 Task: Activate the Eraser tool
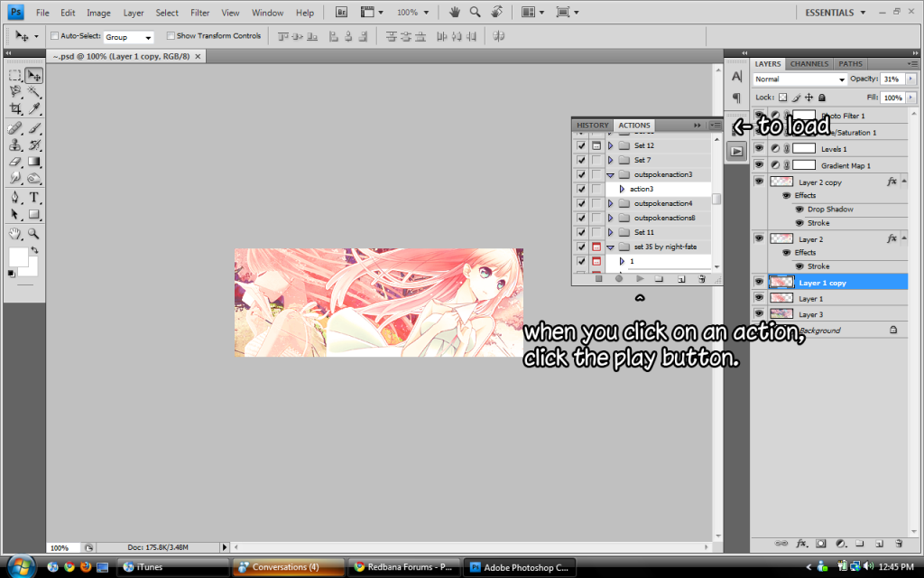[15, 161]
